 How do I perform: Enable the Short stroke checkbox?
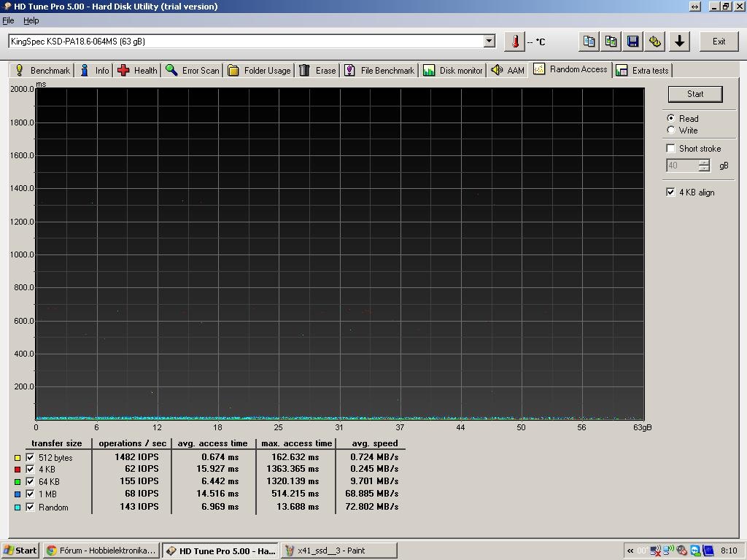(671, 148)
